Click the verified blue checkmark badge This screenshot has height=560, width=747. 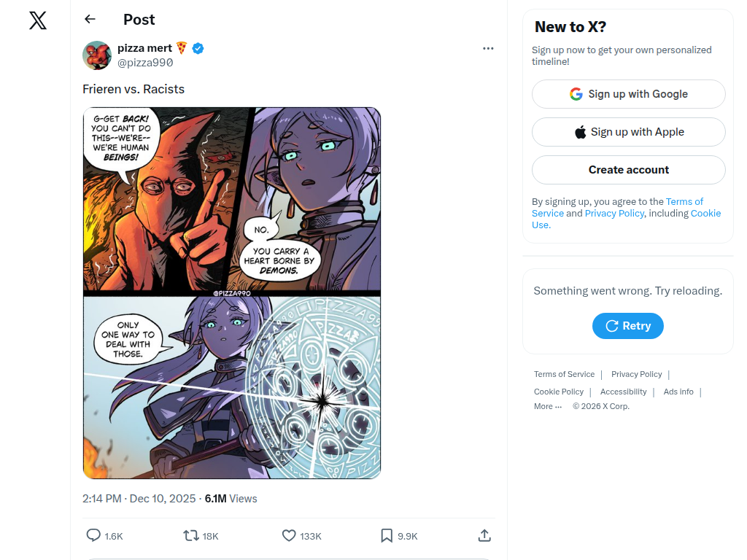pyautogui.click(x=198, y=48)
